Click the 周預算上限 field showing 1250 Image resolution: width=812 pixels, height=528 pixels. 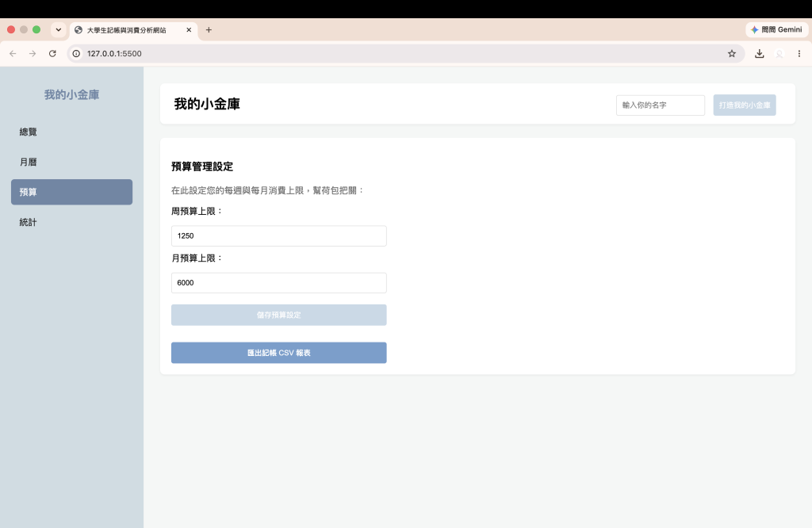click(278, 236)
